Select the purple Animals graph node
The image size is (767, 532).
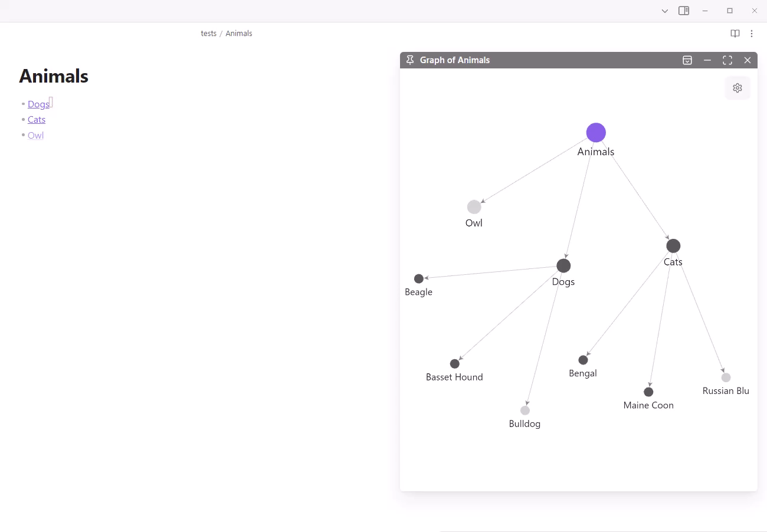pyautogui.click(x=596, y=133)
